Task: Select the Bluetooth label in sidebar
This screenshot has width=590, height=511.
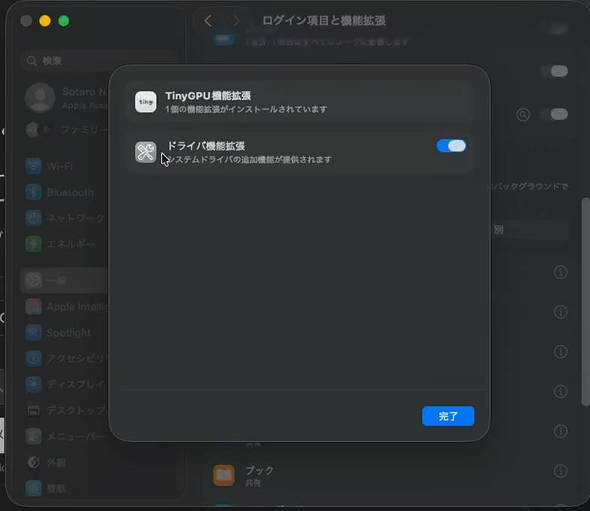Action: (70, 193)
